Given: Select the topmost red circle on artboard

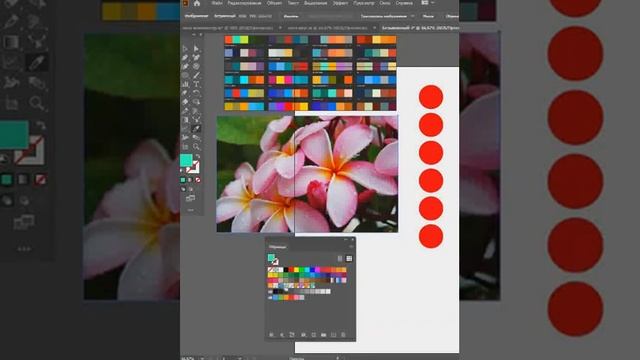Looking at the screenshot, I should point(431,97).
